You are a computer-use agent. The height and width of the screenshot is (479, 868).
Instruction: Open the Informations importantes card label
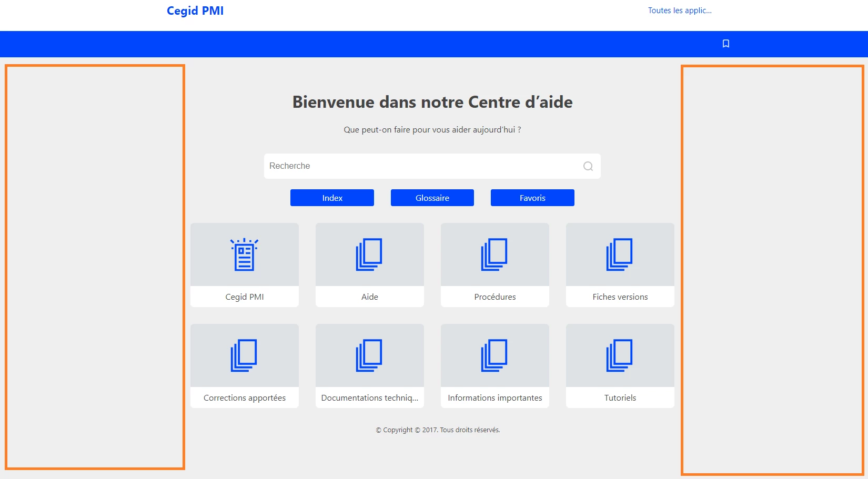(495, 398)
